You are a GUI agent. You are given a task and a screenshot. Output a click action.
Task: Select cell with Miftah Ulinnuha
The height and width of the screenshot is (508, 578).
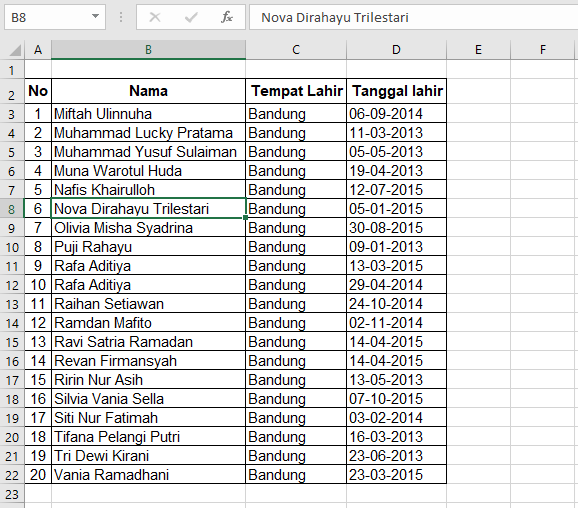pos(148,114)
